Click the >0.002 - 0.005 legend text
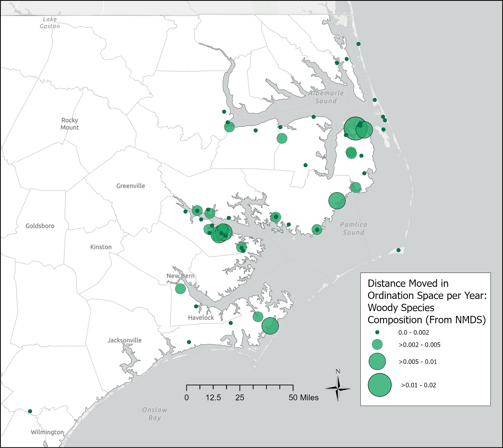The width and height of the screenshot is (503, 448). click(x=419, y=345)
